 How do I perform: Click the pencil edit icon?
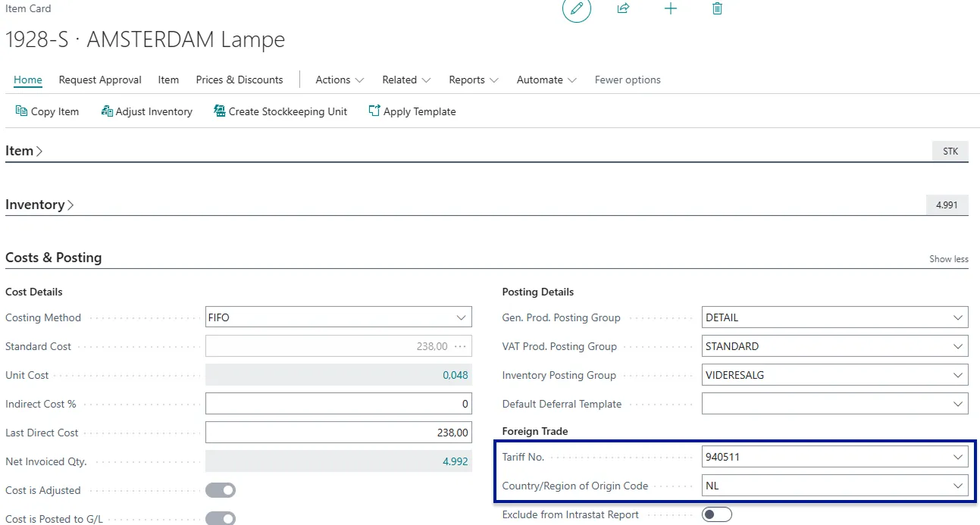[x=576, y=9]
